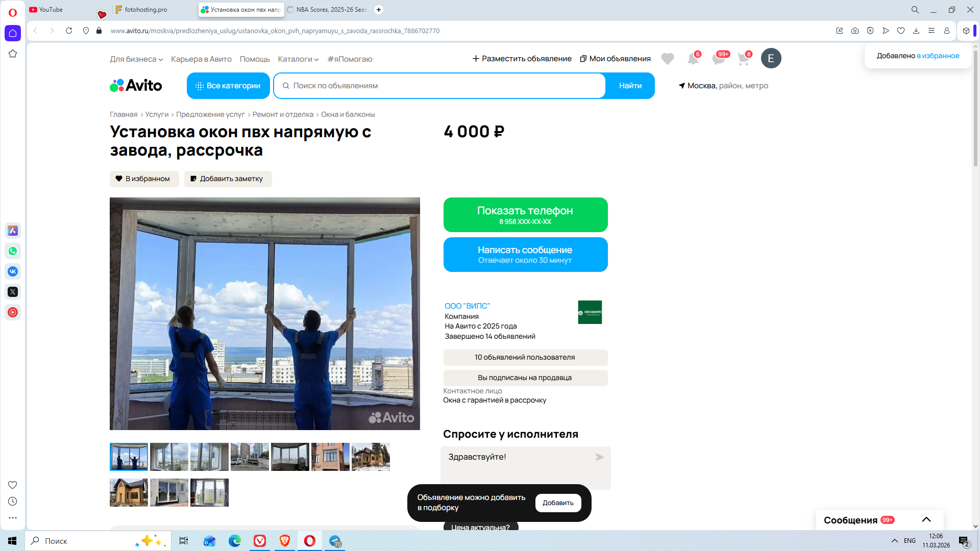
Task: Click the send arrow in the message box
Action: pos(599,457)
